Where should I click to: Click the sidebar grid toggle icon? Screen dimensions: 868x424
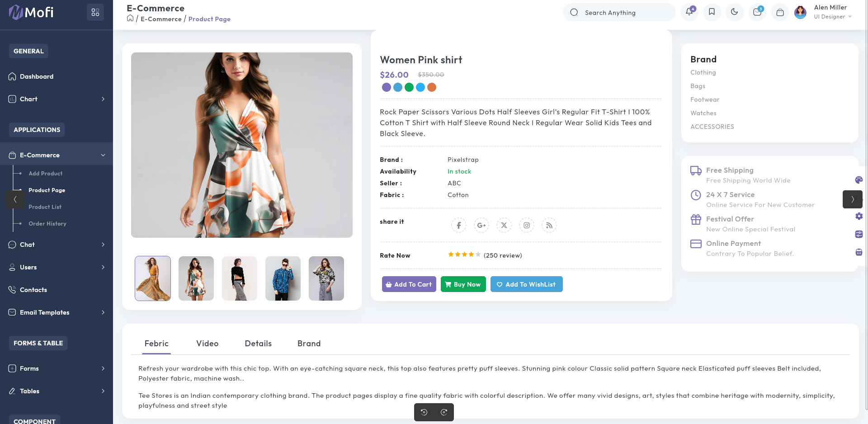pyautogui.click(x=95, y=12)
